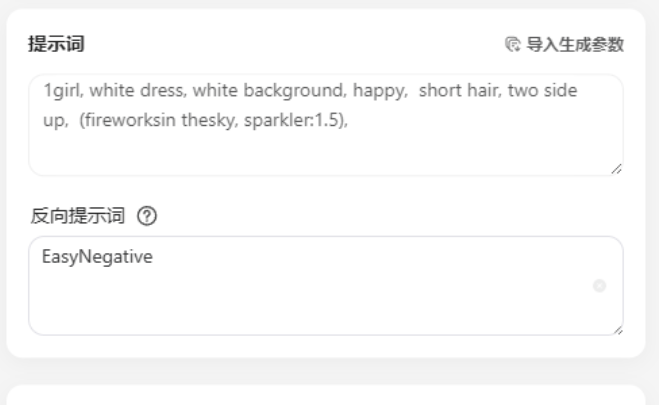Click the 导入生成参数 link text

[575, 44]
